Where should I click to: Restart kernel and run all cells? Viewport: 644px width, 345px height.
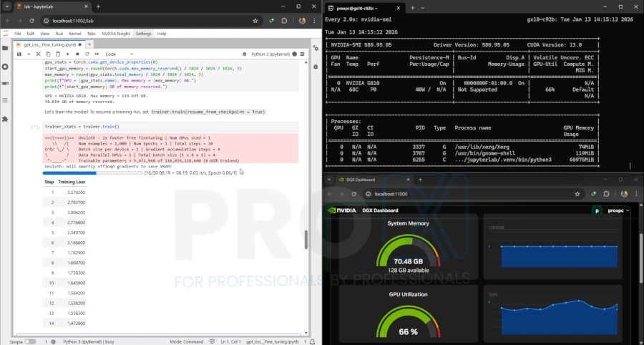coord(96,54)
